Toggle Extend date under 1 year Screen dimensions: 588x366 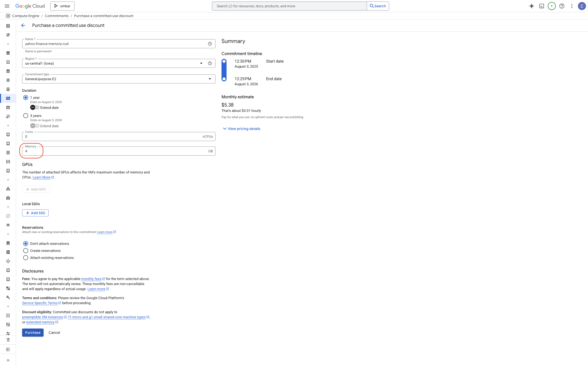(x=34, y=108)
